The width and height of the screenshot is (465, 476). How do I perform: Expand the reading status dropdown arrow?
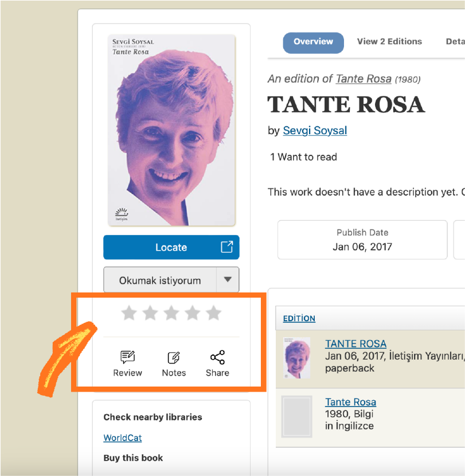pos(228,280)
